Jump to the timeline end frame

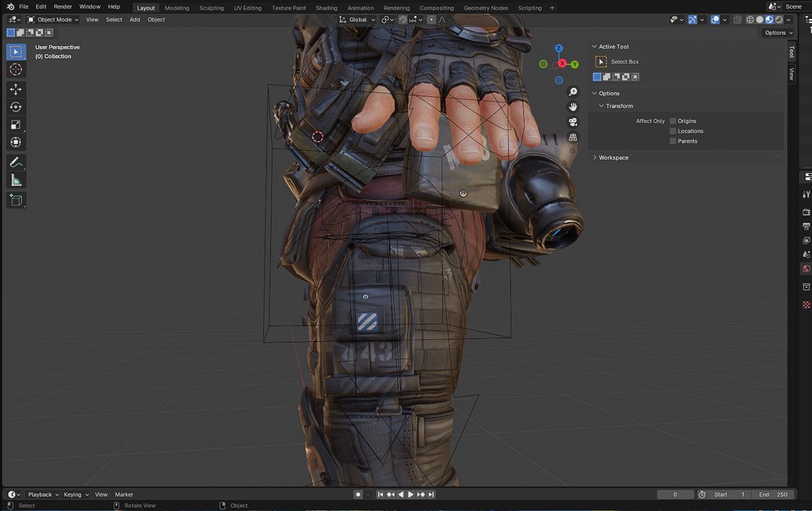pyautogui.click(x=431, y=495)
